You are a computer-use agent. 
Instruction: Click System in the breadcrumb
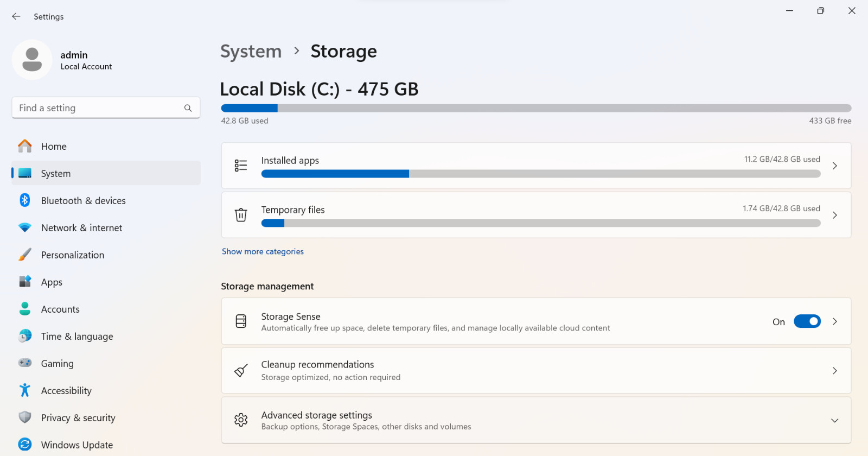click(x=251, y=51)
